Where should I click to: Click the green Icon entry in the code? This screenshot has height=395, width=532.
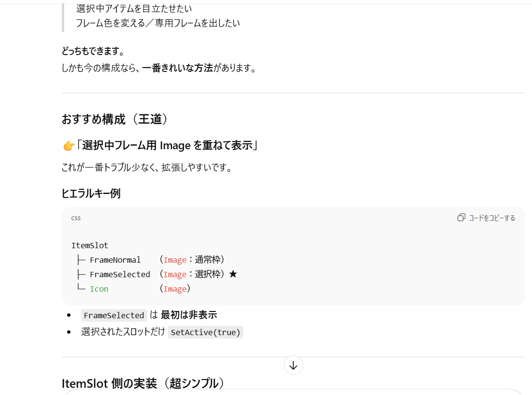tap(99, 289)
